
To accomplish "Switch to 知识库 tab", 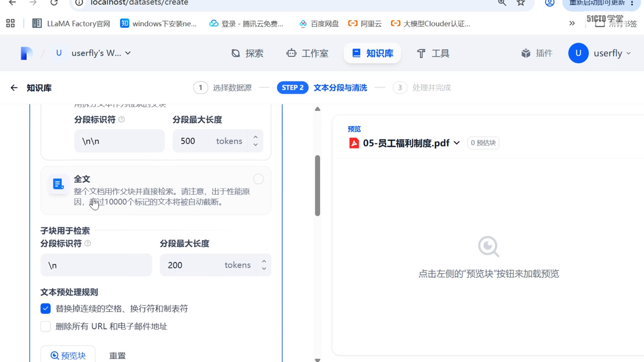I will pyautogui.click(x=372, y=53).
